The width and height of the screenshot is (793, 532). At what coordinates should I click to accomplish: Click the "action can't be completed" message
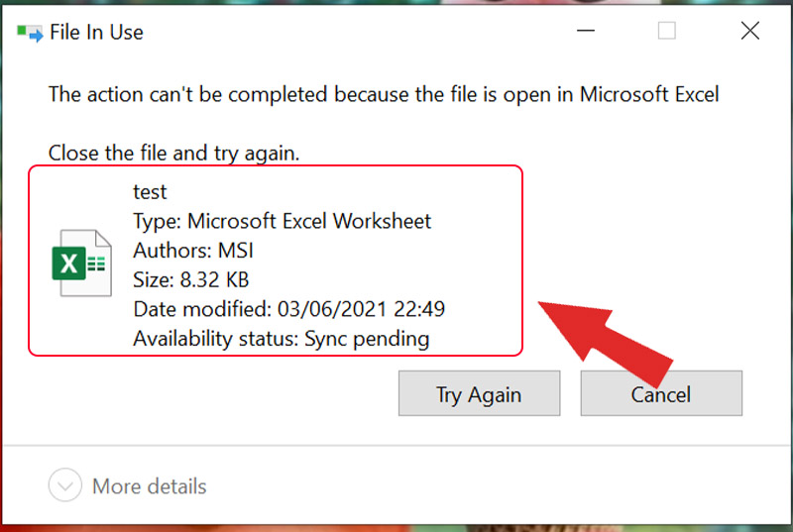pos(384,95)
